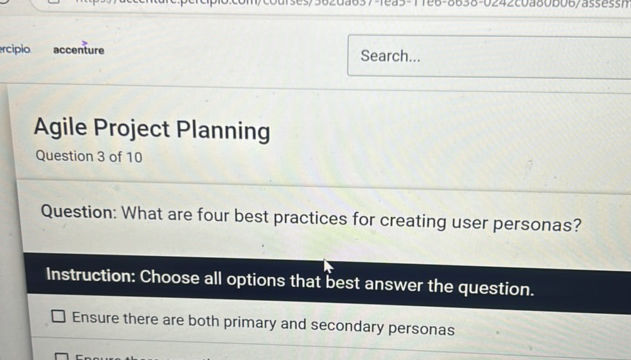Click the second answer option's 'Ensure' label
The width and height of the screenshot is (631, 360).
pos(99,357)
